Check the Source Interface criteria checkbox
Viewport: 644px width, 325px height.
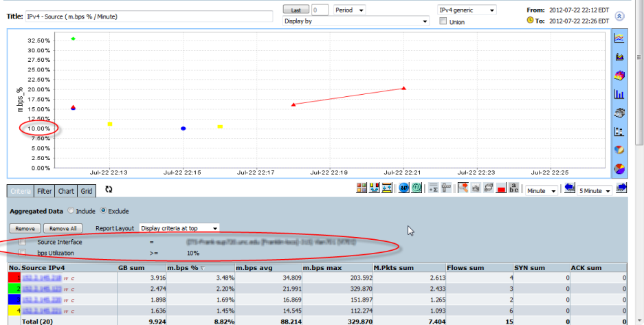(x=22, y=242)
